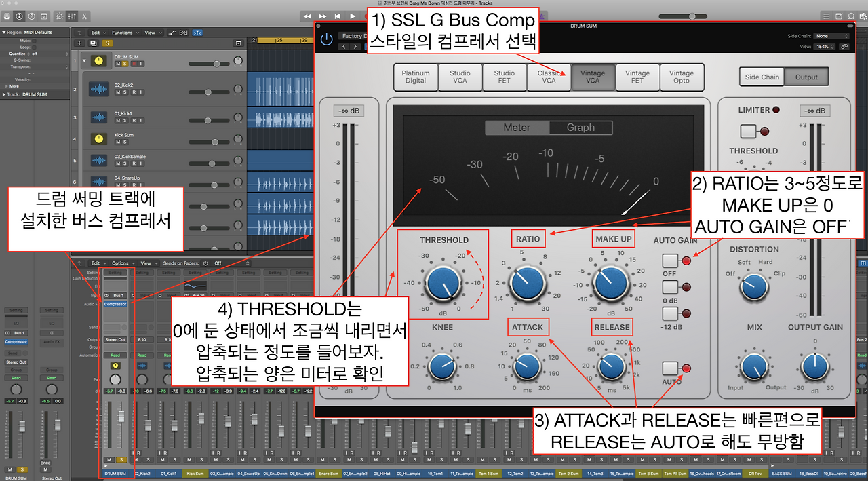Toggle the blue Catch Playhead icon
This screenshot has height=481, width=868.
pyautogui.click(x=197, y=32)
